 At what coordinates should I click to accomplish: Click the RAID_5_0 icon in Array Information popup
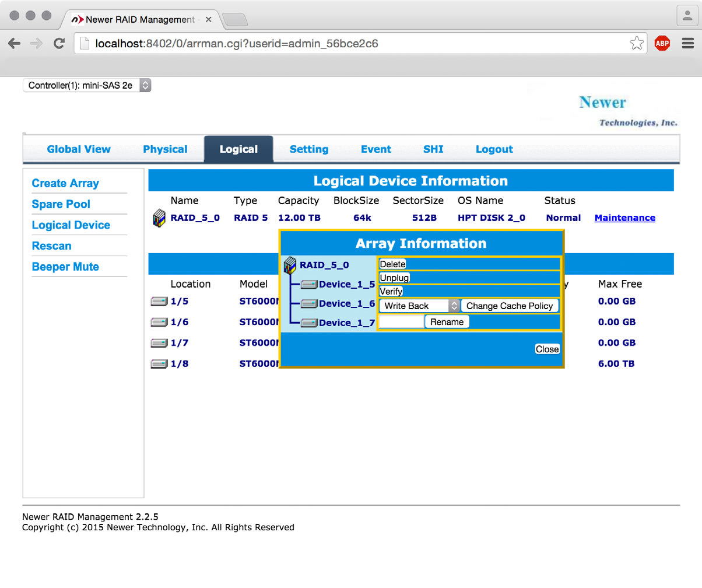[290, 266]
